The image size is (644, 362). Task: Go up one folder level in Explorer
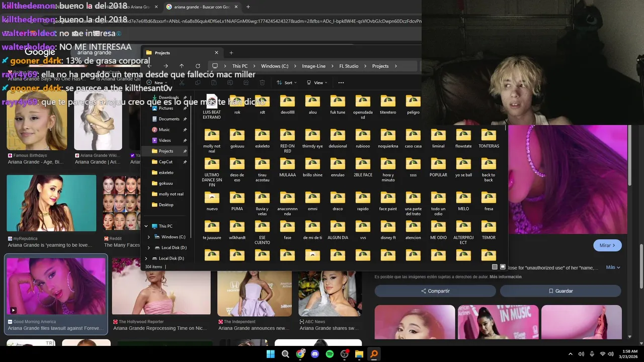point(182,66)
